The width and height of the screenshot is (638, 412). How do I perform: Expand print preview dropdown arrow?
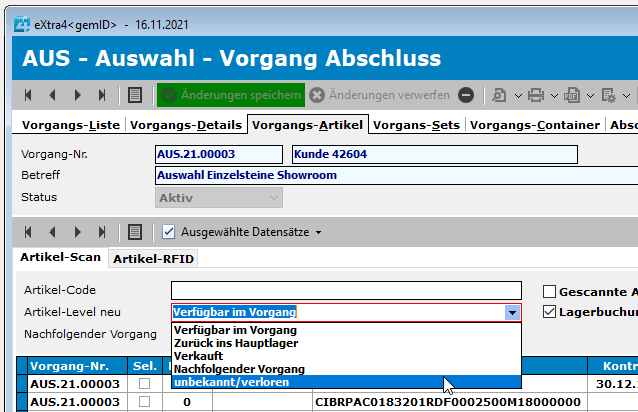pos(518,96)
